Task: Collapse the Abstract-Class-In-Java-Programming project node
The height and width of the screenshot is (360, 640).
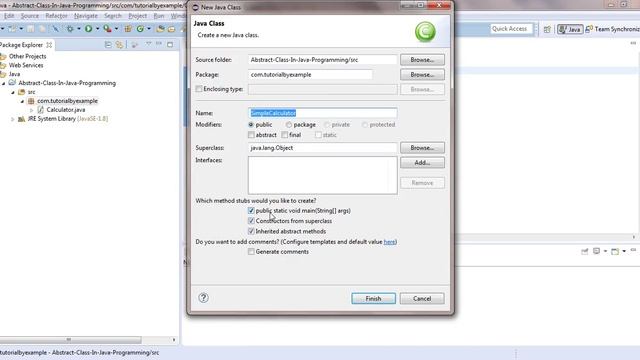Action: pyautogui.click(x=4, y=83)
